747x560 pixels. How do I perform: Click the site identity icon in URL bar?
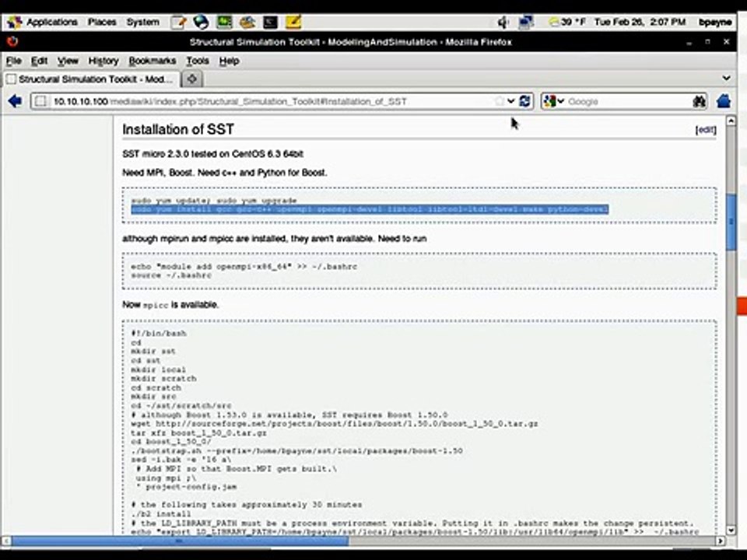(x=40, y=101)
